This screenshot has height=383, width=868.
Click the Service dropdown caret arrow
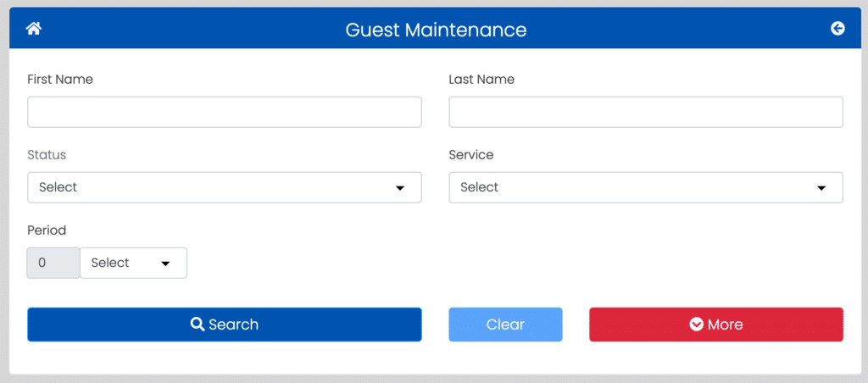(x=821, y=188)
